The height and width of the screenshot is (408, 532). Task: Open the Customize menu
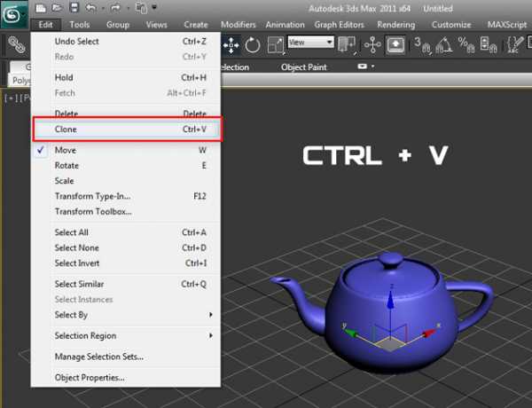[x=451, y=25]
